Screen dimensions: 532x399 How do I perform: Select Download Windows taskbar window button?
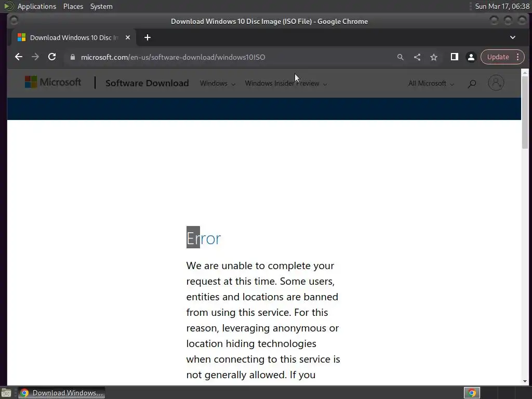(x=62, y=393)
